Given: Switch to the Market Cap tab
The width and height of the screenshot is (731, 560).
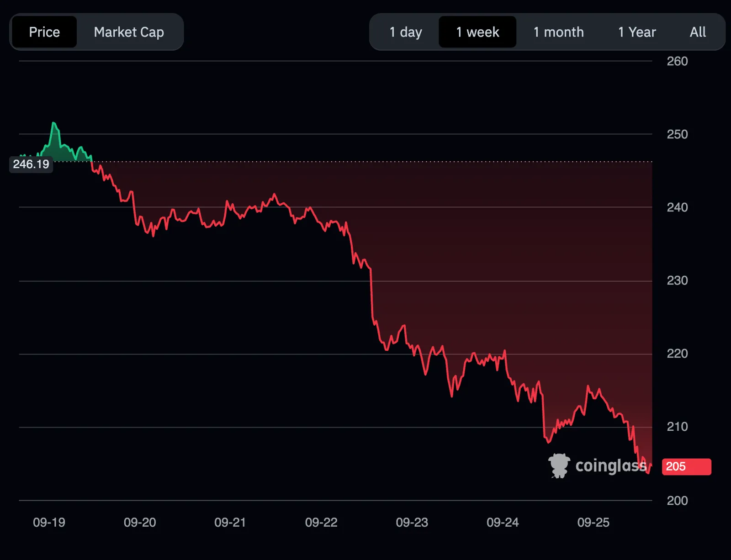Looking at the screenshot, I should [129, 32].
